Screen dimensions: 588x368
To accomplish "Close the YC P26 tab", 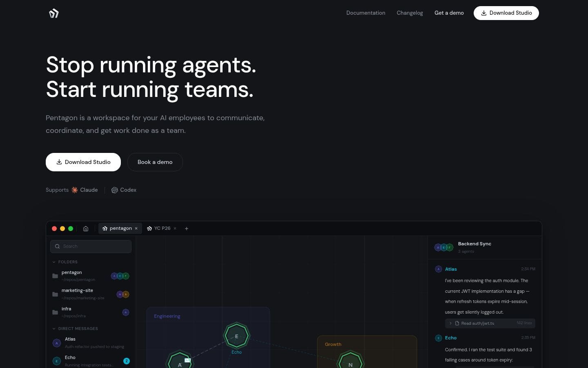I will click(175, 229).
